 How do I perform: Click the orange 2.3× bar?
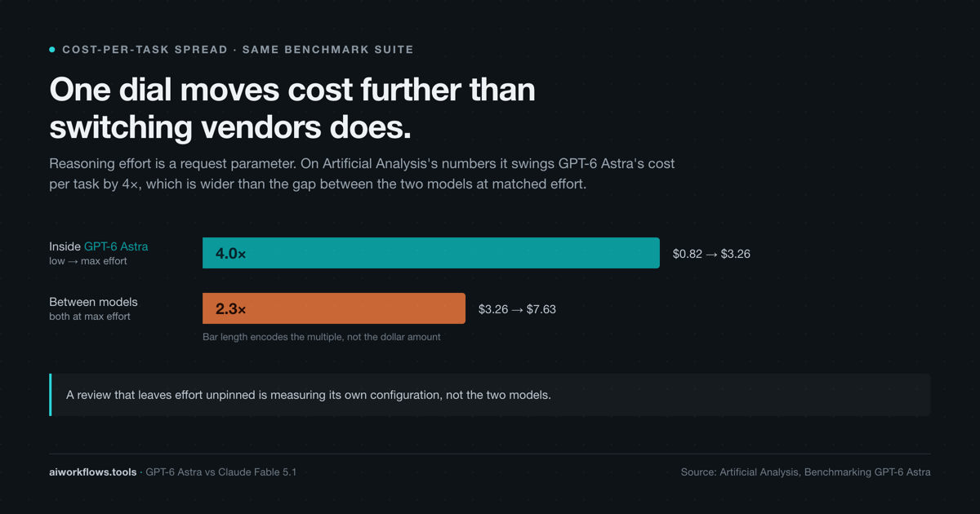(334, 308)
